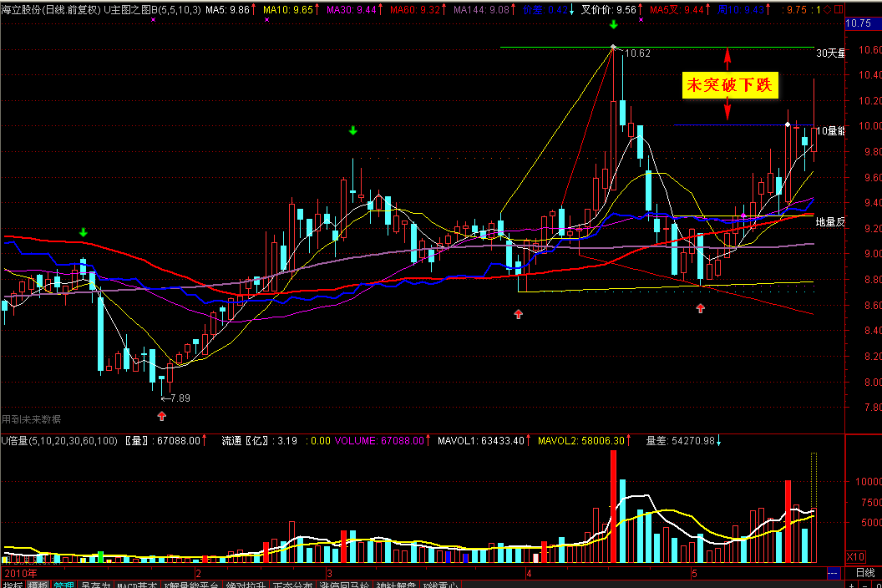
Task: Click the zoom in plus button
Action: 852,585
